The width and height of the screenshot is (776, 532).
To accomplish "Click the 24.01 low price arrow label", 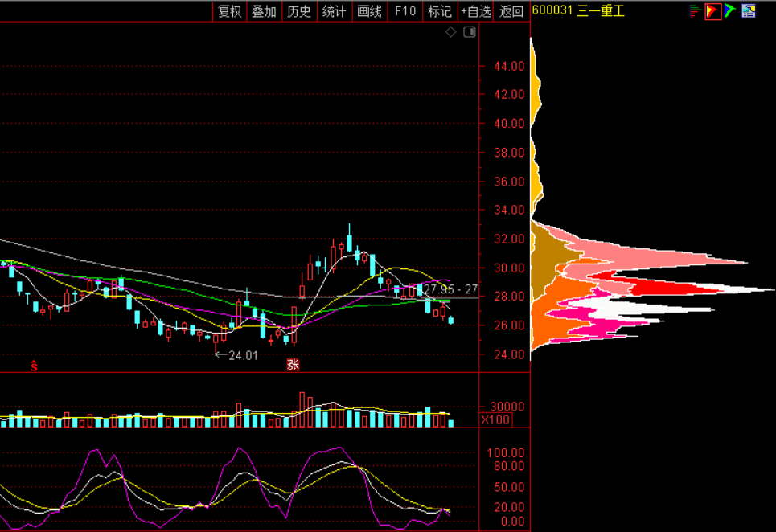I will [236, 354].
